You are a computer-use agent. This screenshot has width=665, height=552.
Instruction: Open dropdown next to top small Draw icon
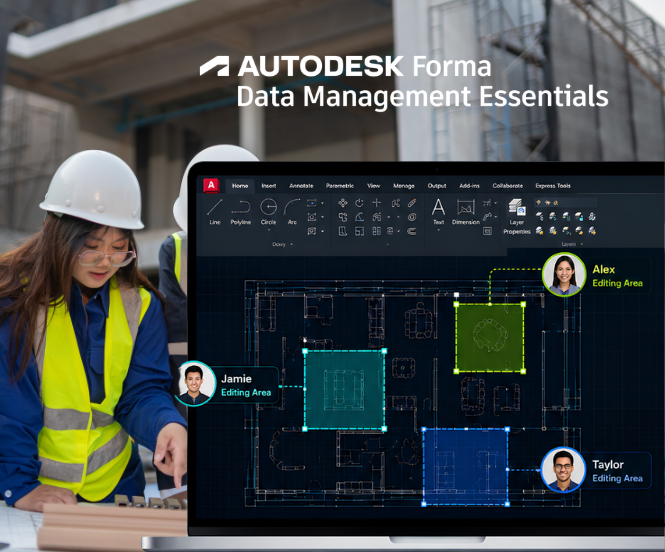click(x=322, y=203)
